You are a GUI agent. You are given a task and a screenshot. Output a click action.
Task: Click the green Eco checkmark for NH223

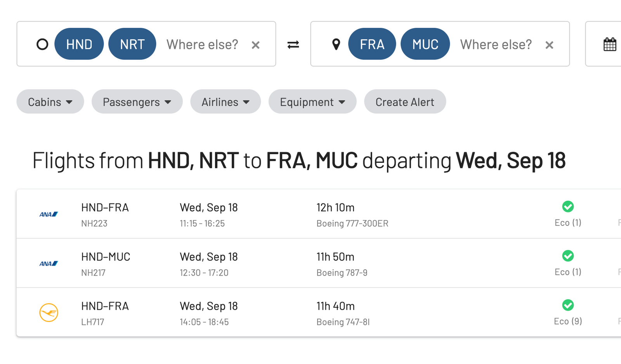tap(568, 207)
